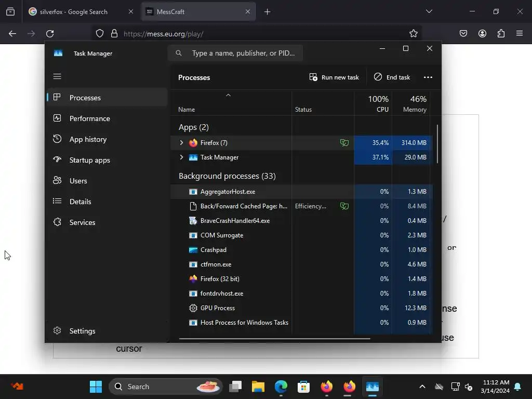The height and width of the screenshot is (399, 532).
Task: Open the Startup apps page
Action: tap(107, 160)
